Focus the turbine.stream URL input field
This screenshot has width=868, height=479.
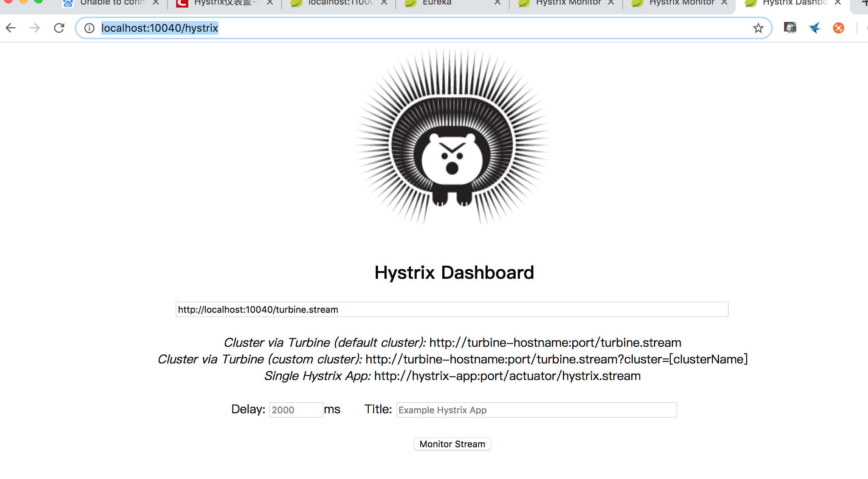(452, 309)
